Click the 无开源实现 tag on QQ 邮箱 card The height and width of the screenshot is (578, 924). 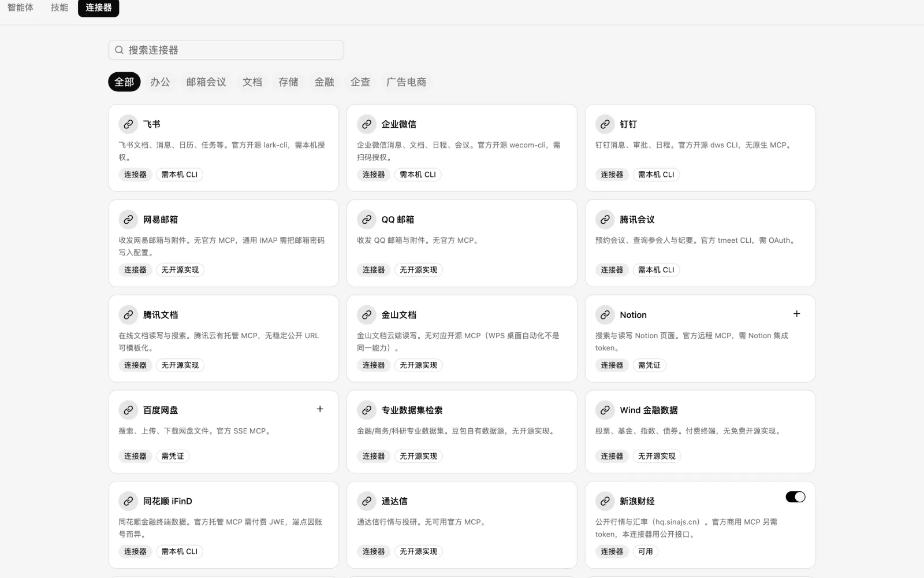[418, 270]
